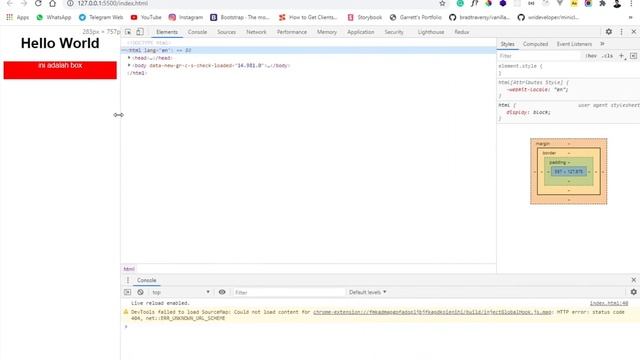Toggle the :hov element state button
The width and height of the screenshot is (640, 360).
point(591,56)
